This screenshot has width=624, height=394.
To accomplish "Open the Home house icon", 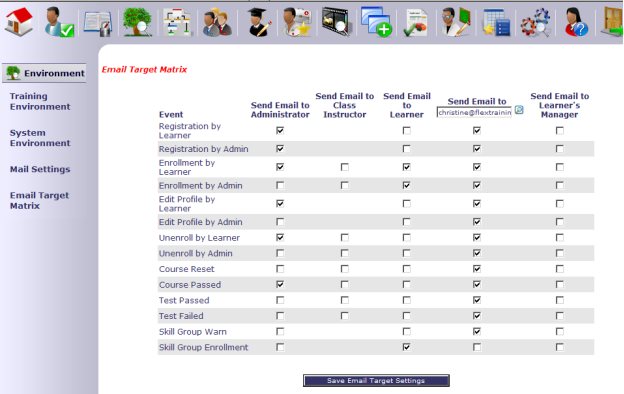I will point(18,21).
